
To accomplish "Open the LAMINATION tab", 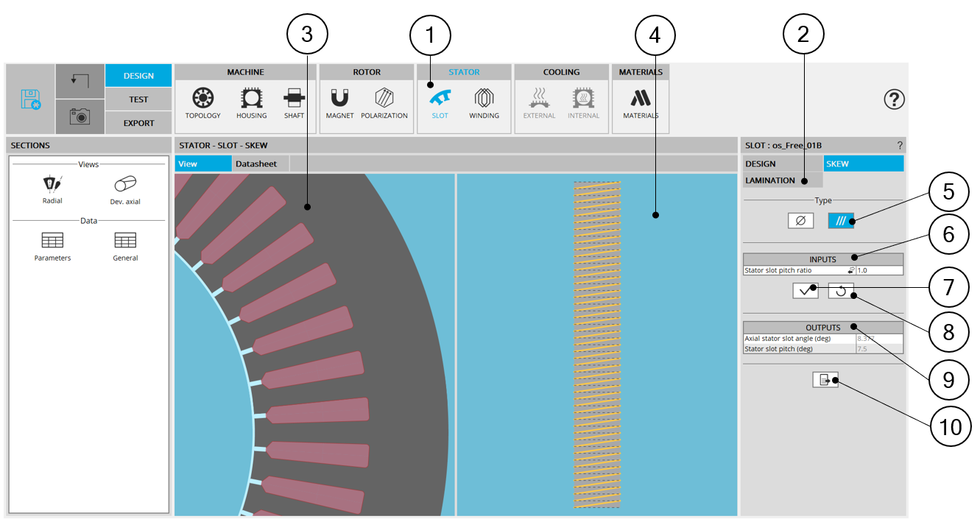I will pos(770,180).
